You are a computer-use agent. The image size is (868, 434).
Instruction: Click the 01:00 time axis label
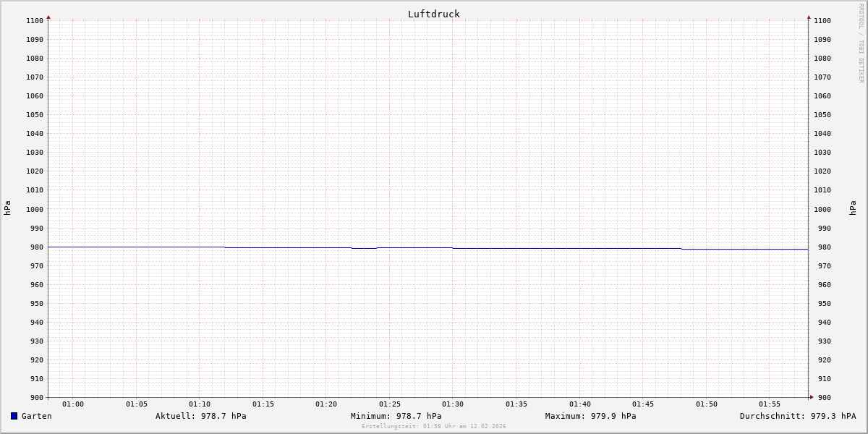coord(73,404)
